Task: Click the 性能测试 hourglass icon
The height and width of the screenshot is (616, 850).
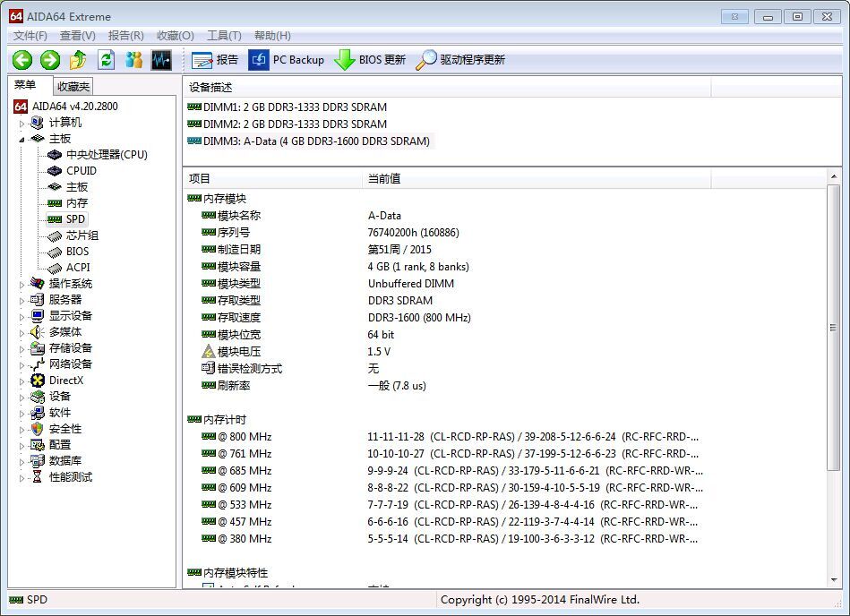Action: (37, 476)
